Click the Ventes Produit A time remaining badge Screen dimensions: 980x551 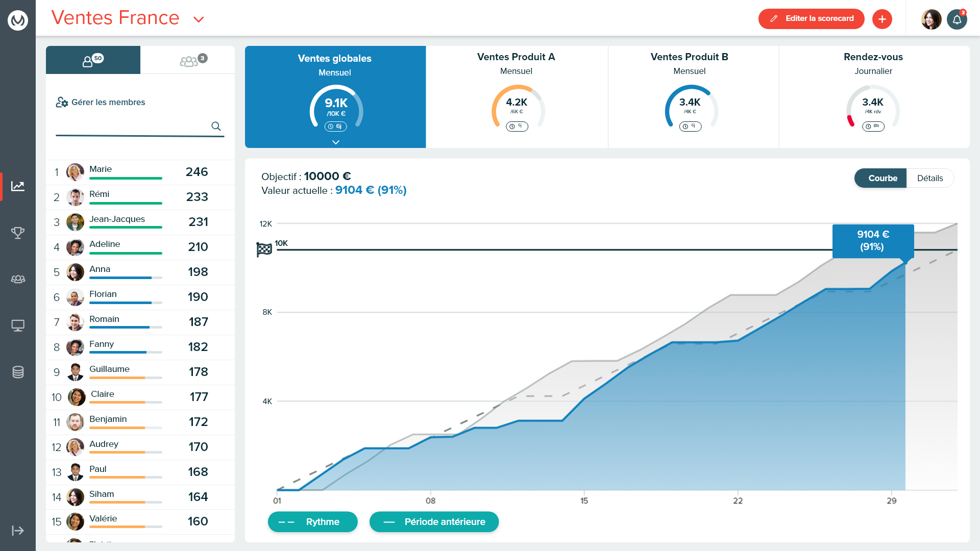517,126
